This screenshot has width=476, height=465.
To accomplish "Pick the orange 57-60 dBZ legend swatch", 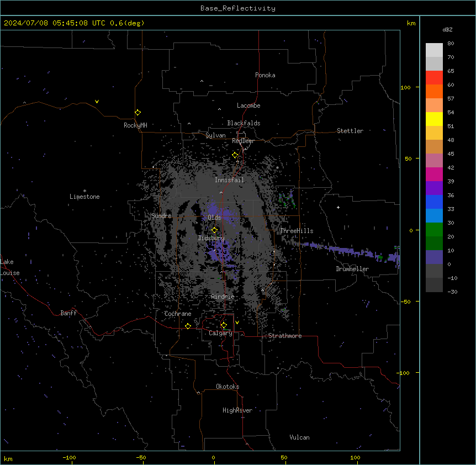I will (434, 91).
